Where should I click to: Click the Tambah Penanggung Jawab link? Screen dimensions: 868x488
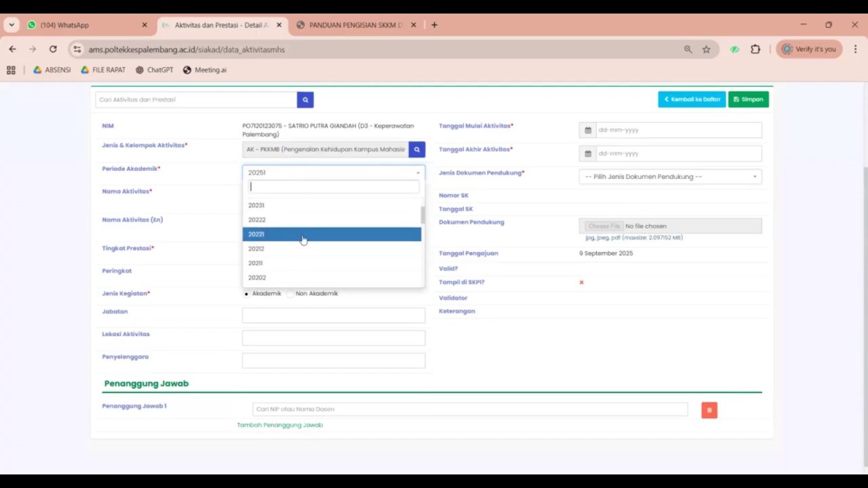(279, 425)
